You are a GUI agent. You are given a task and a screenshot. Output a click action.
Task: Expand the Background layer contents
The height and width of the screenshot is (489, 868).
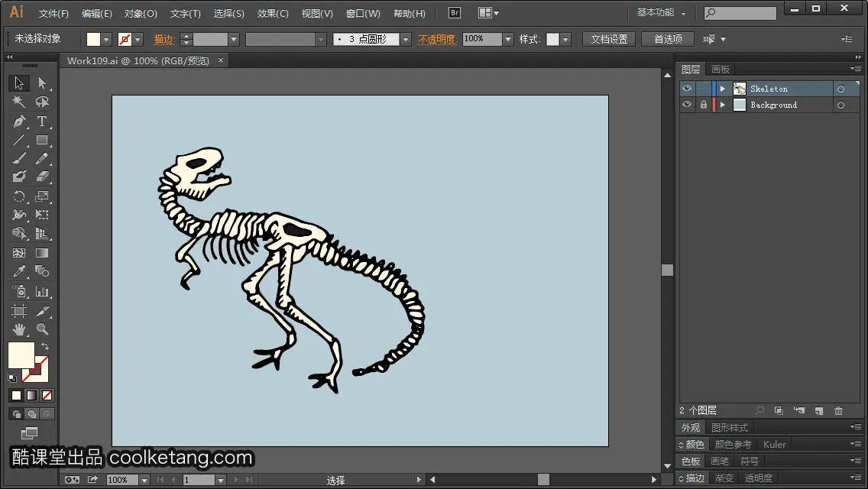tap(722, 105)
